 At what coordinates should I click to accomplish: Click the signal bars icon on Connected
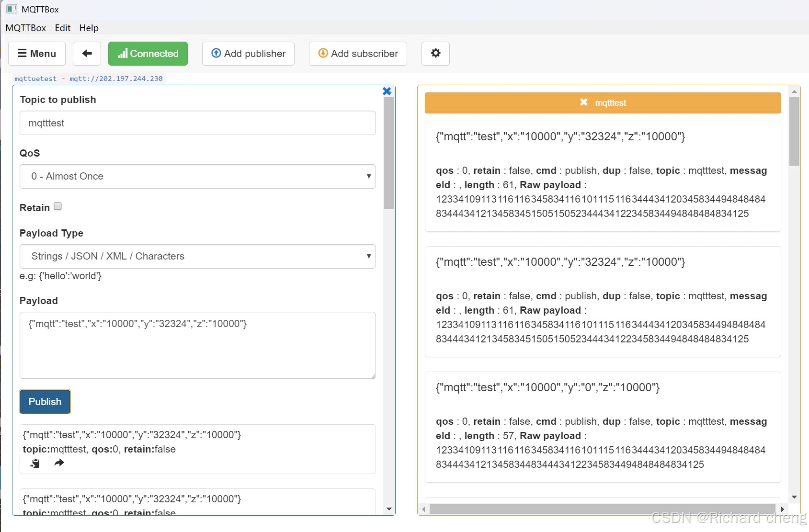[123, 53]
